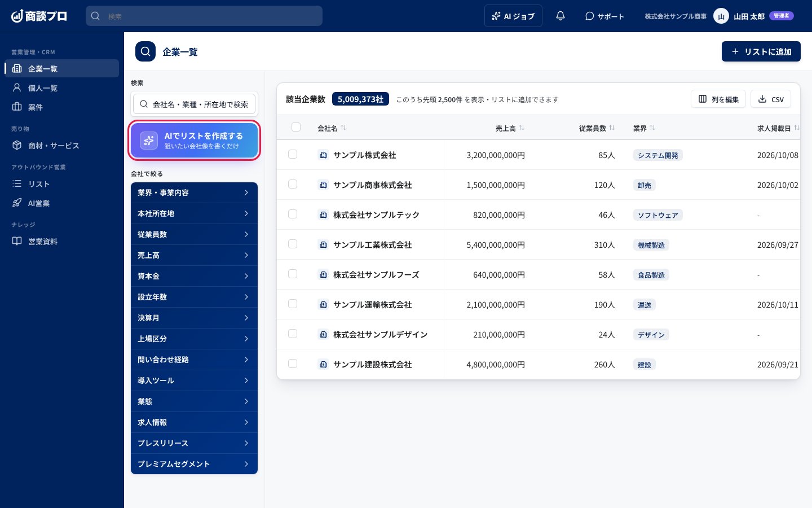Expand the 設立年数 filter

click(194, 297)
